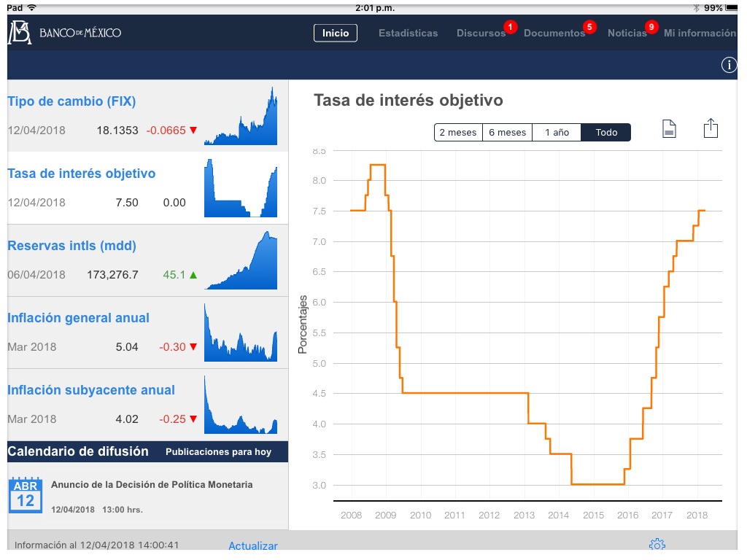Open the Anuncio de Decisión de Política Monetaria event
Image resolution: width=747 pixels, height=560 pixels.
tap(152, 485)
